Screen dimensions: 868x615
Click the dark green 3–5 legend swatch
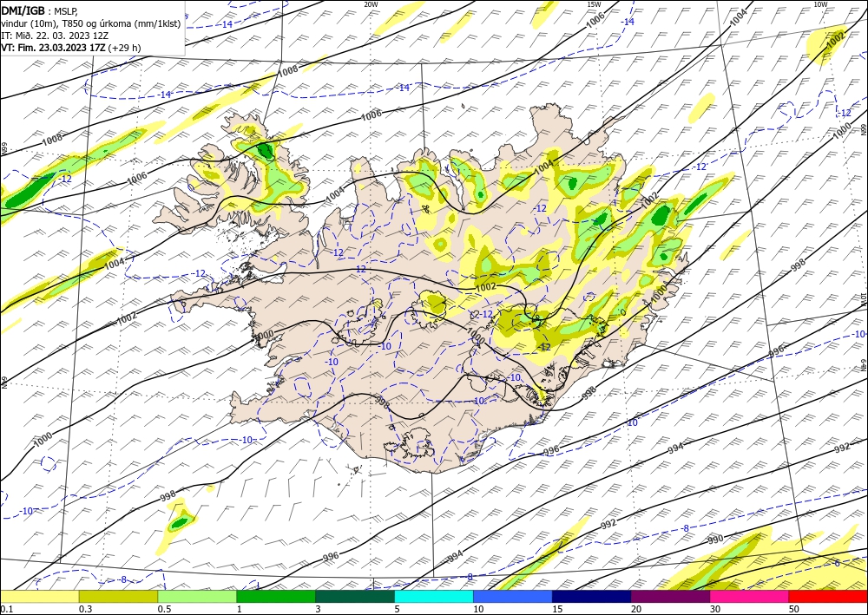355,596
